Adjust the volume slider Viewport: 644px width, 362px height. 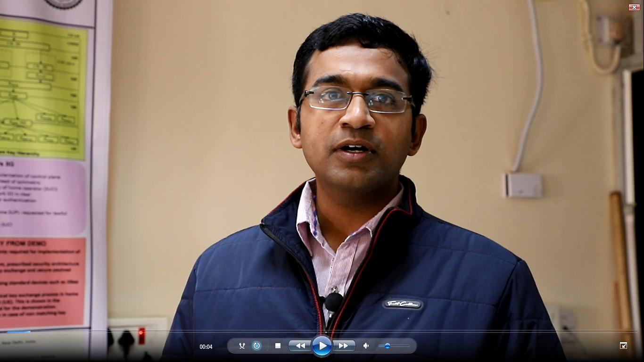click(394, 346)
